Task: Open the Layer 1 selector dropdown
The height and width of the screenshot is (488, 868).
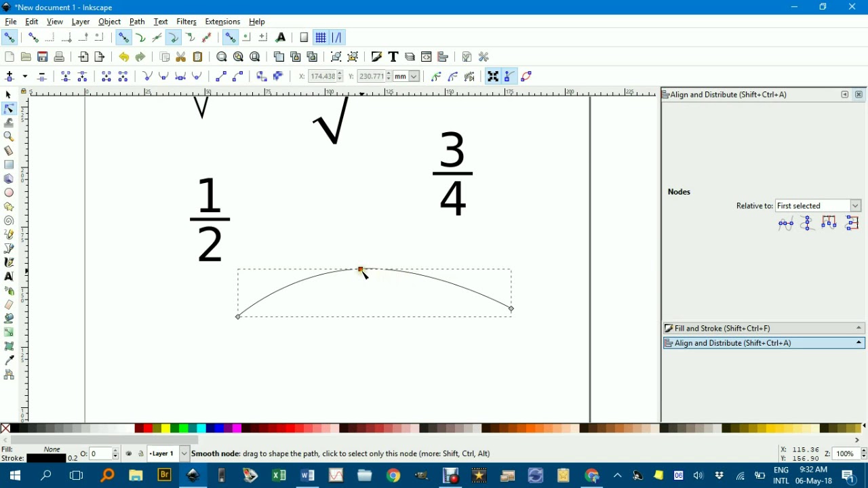Action: click(168, 454)
